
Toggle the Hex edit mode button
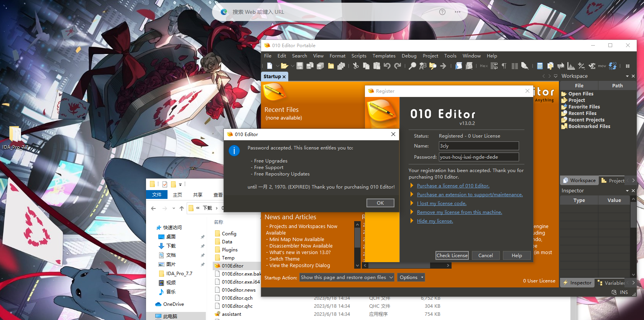coord(484,66)
